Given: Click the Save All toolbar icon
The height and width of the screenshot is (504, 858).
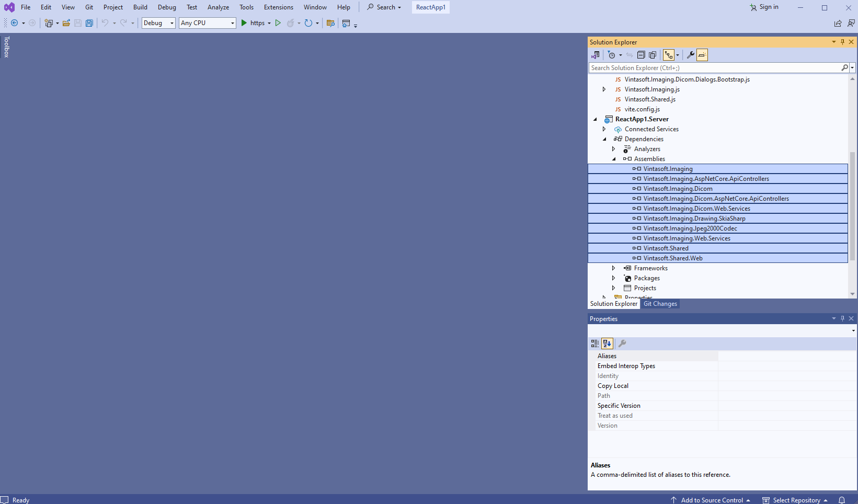Looking at the screenshot, I should pos(89,23).
